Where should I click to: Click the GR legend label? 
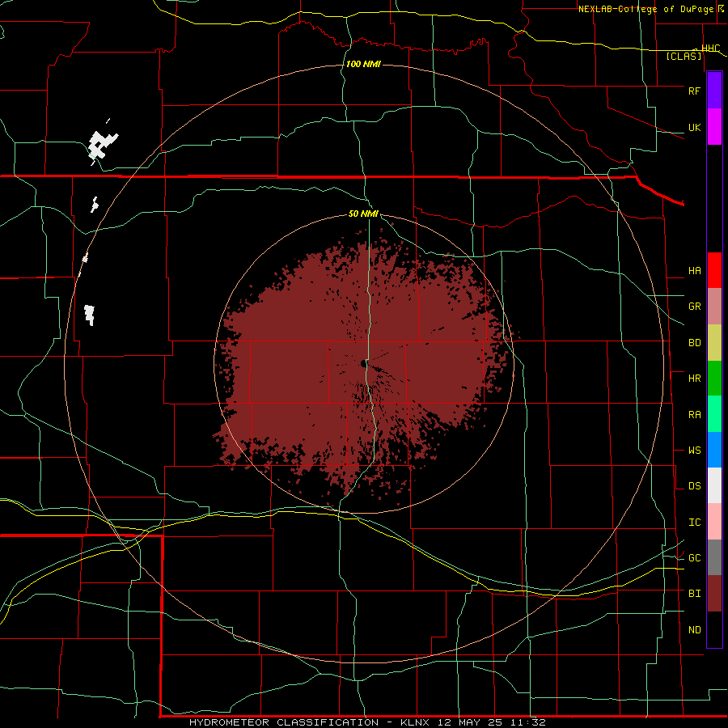click(x=694, y=307)
